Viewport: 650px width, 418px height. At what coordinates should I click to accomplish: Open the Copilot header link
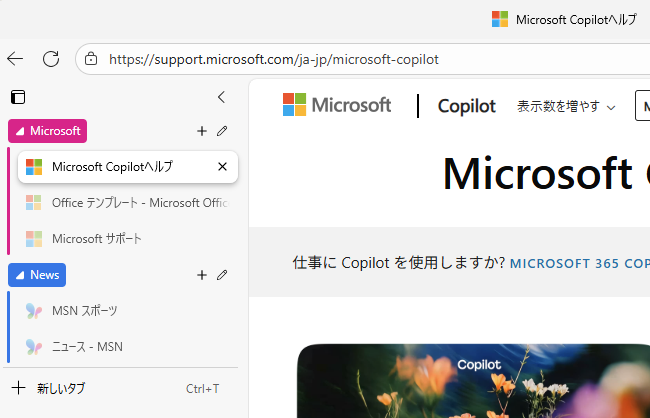(467, 106)
